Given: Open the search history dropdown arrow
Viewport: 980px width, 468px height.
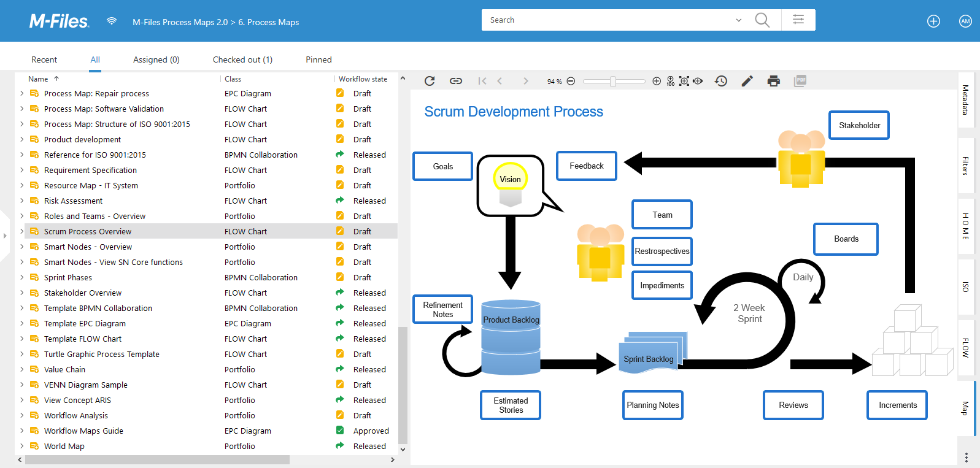Looking at the screenshot, I should tap(738, 20).
